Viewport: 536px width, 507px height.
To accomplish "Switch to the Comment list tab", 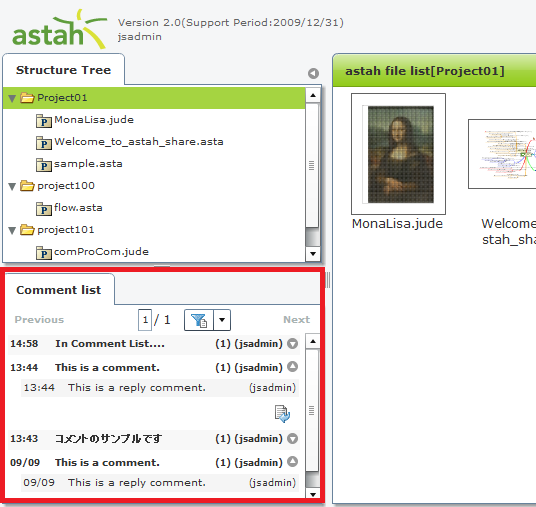I will pos(59,290).
